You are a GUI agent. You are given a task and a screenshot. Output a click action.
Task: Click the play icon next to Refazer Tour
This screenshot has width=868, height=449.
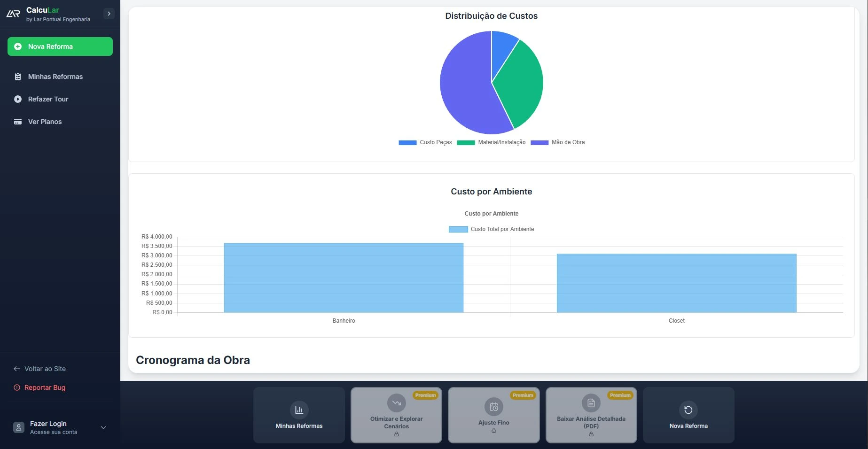click(18, 99)
